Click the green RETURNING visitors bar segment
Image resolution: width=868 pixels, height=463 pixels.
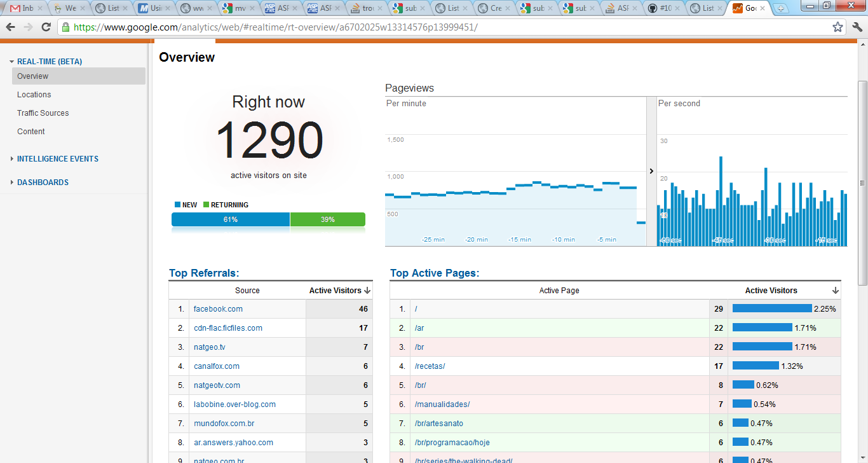pos(328,219)
